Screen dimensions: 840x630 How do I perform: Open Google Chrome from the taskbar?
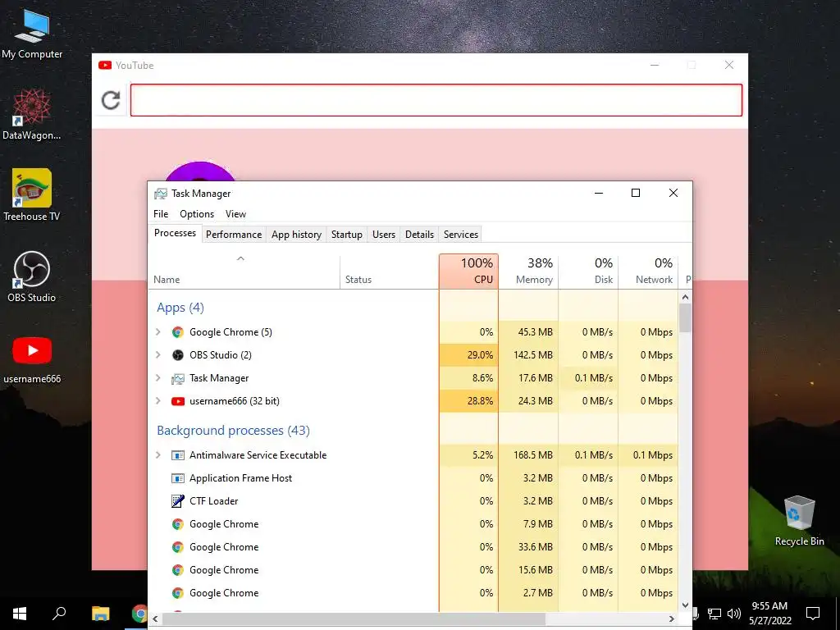139,614
